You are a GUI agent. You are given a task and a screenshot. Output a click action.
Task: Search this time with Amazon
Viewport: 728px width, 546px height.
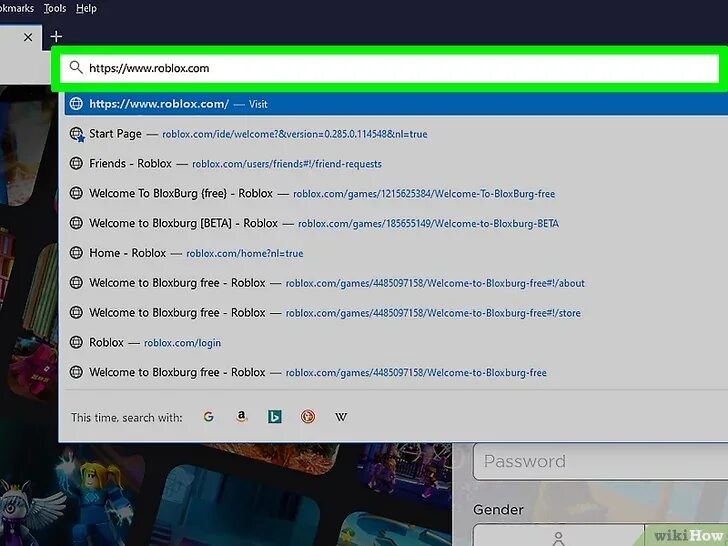coord(241,417)
